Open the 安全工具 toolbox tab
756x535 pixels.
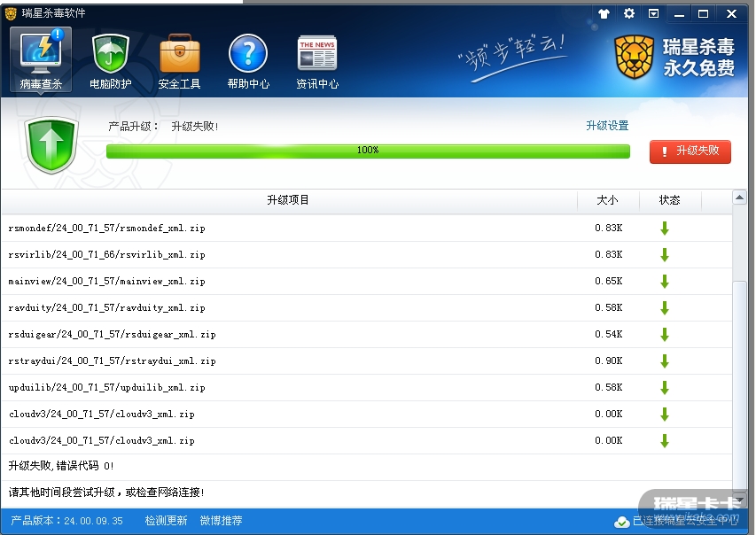[179, 61]
